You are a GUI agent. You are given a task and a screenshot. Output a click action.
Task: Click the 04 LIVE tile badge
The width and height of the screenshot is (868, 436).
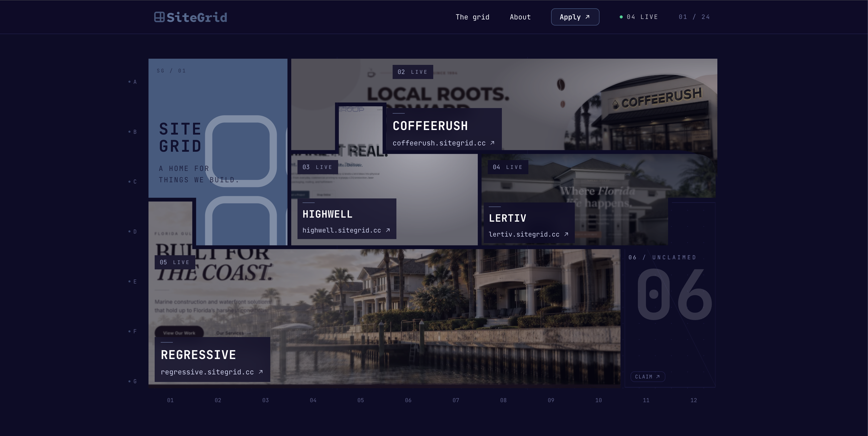(508, 167)
